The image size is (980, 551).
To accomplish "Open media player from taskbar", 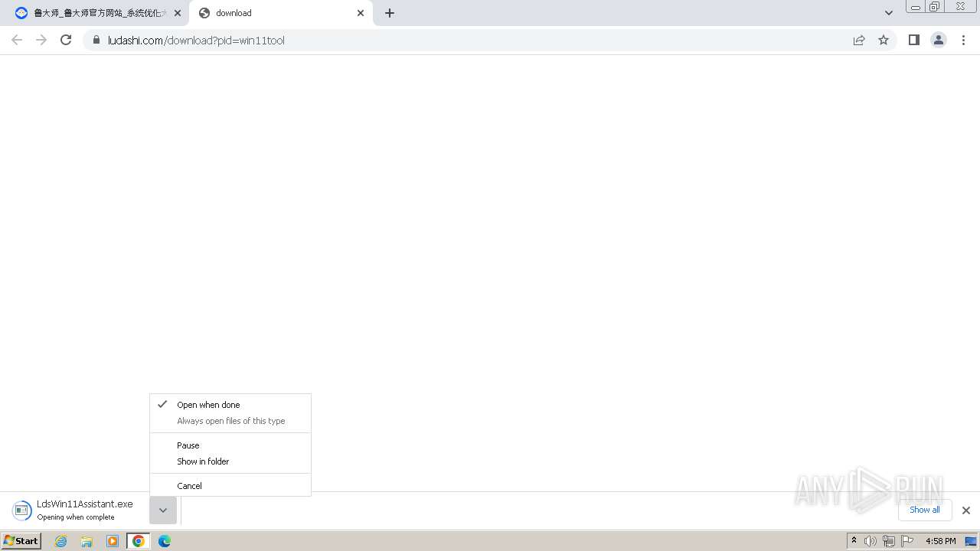I will pyautogui.click(x=113, y=541).
